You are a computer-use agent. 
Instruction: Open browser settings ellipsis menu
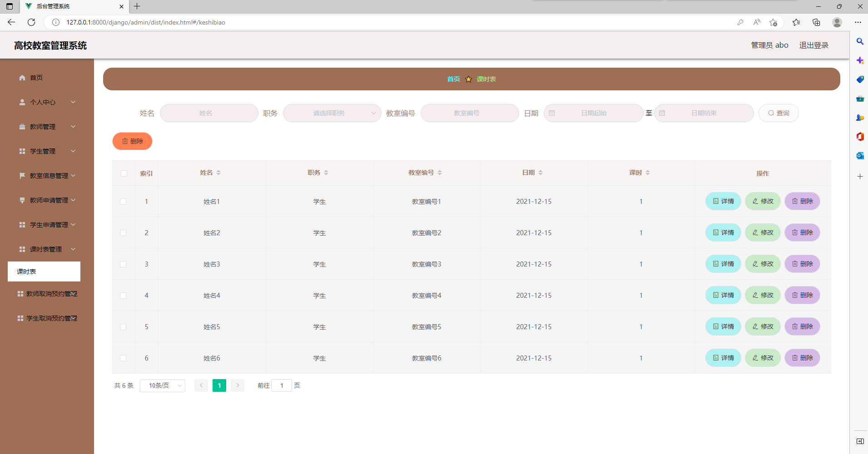point(858,22)
